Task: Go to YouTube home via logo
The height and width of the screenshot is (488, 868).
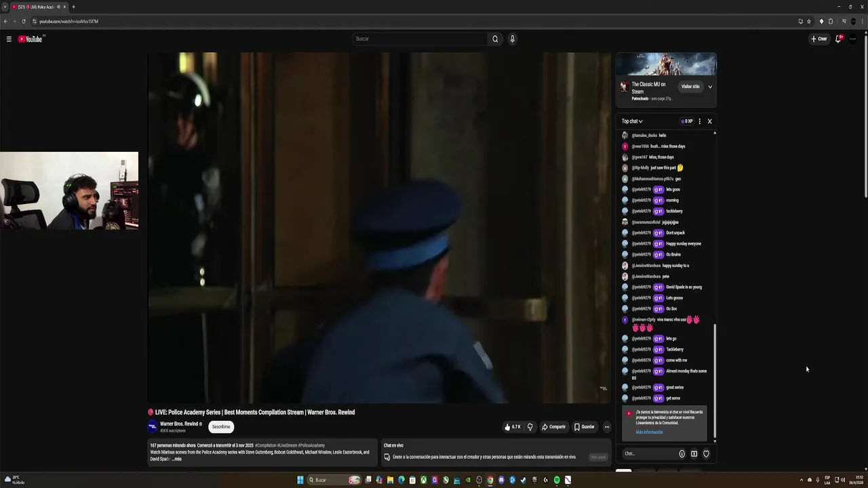Action: click(x=31, y=39)
